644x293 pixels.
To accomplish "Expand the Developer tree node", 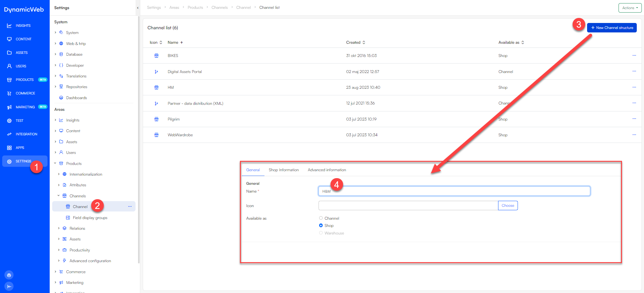I will pyautogui.click(x=56, y=65).
